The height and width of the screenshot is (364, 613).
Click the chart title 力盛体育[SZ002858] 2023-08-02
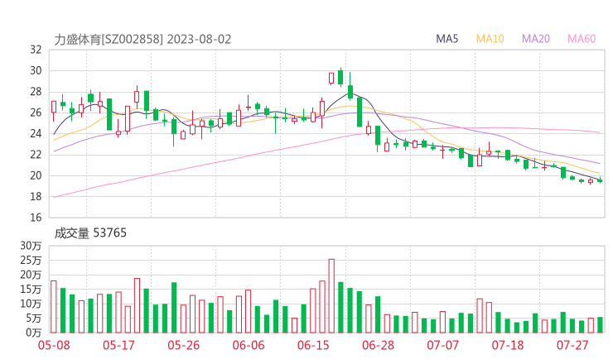pos(142,40)
